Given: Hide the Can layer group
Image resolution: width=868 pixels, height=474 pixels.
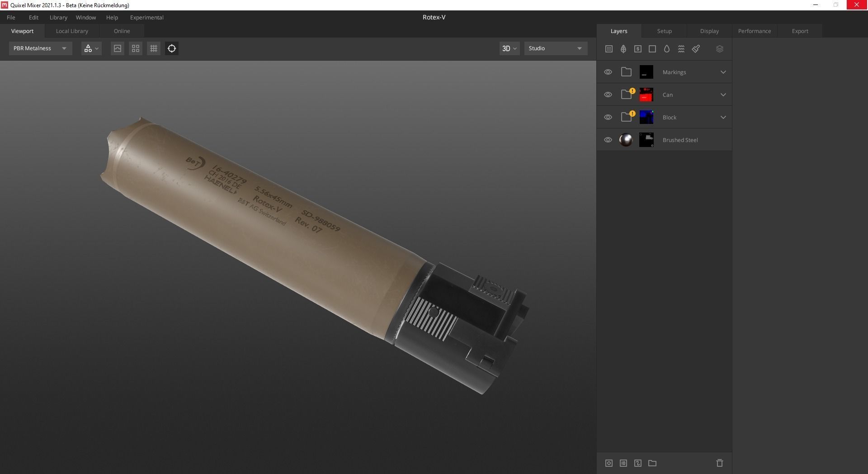Looking at the screenshot, I should pyautogui.click(x=608, y=95).
